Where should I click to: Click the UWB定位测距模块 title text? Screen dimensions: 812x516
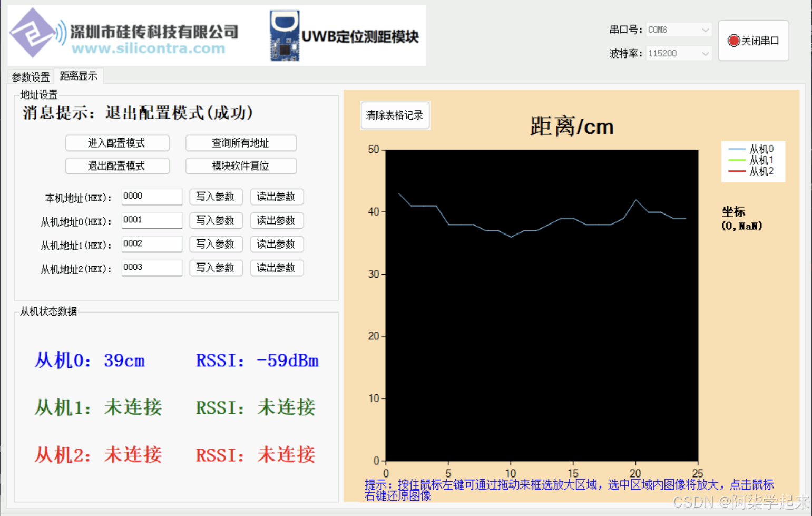tap(360, 36)
